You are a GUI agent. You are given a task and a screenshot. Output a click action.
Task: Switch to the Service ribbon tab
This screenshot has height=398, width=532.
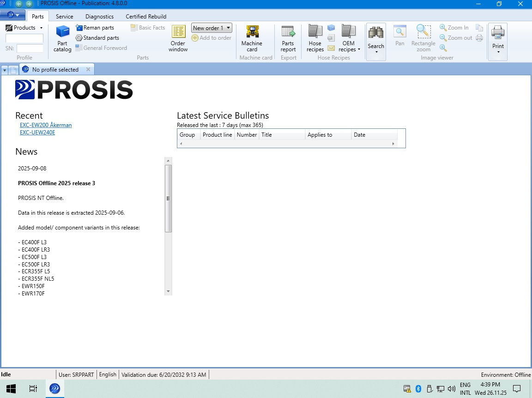[64, 17]
